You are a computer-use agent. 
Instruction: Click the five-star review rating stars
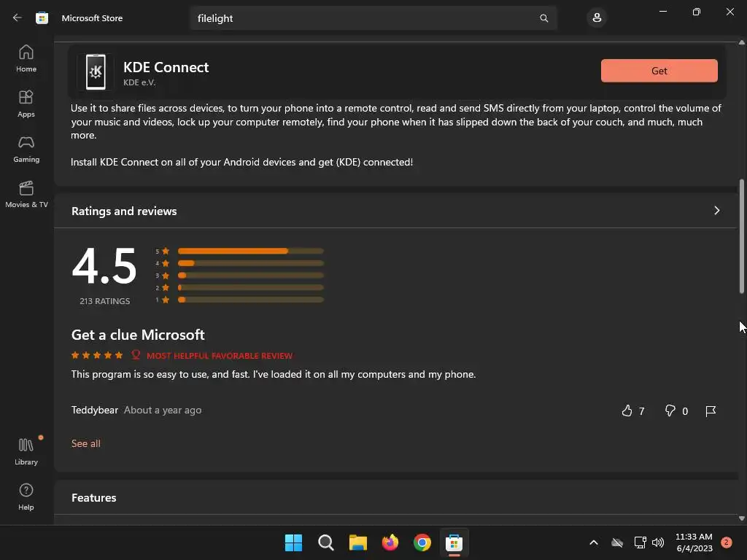pyautogui.click(x=97, y=355)
